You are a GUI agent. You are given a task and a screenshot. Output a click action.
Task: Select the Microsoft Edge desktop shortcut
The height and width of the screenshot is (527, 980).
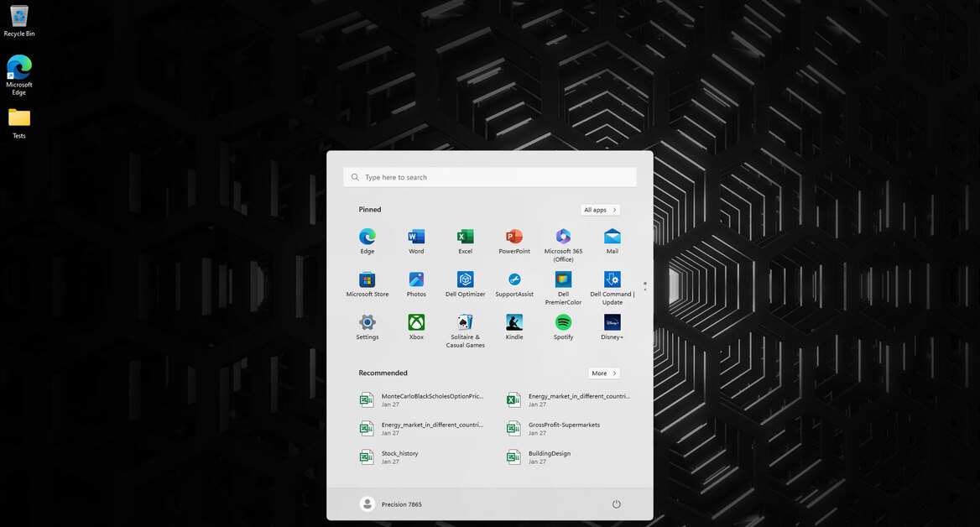click(19, 75)
